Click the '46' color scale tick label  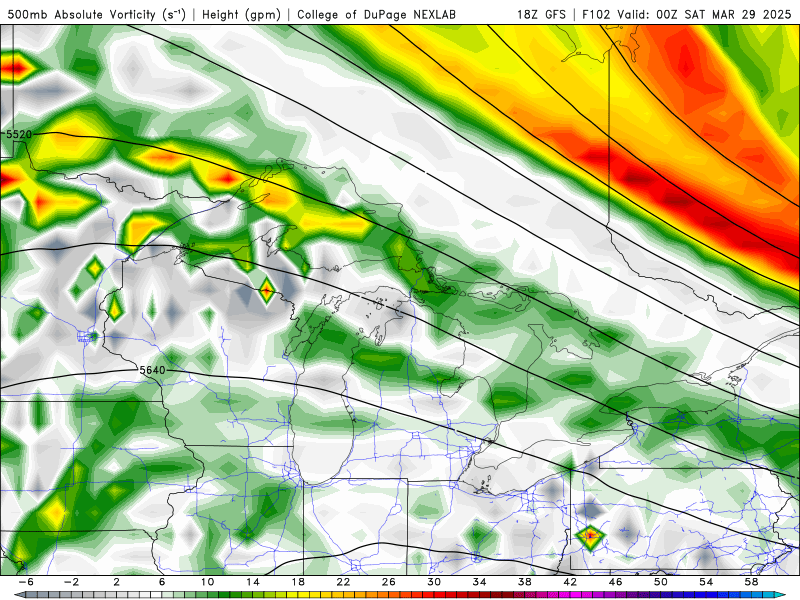coord(615,582)
